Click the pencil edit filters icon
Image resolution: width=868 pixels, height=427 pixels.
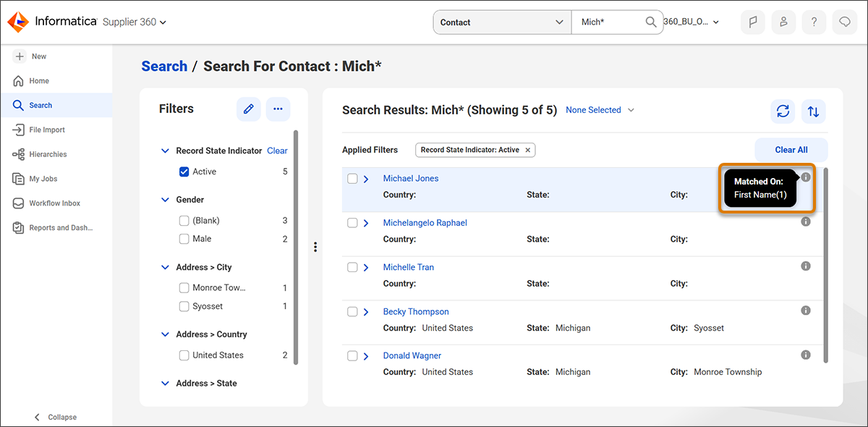point(249,109)
